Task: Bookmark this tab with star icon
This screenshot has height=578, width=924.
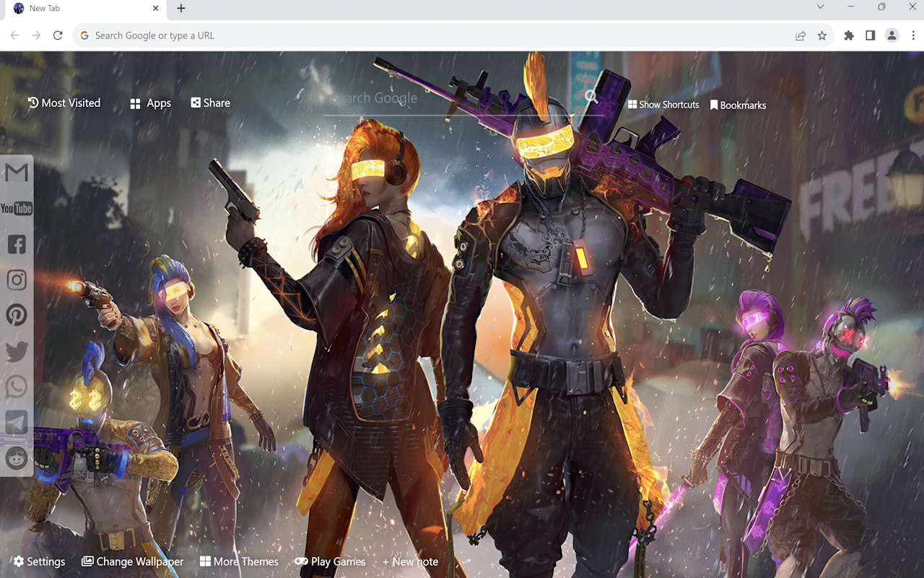Action: click(x=822, y=35)
